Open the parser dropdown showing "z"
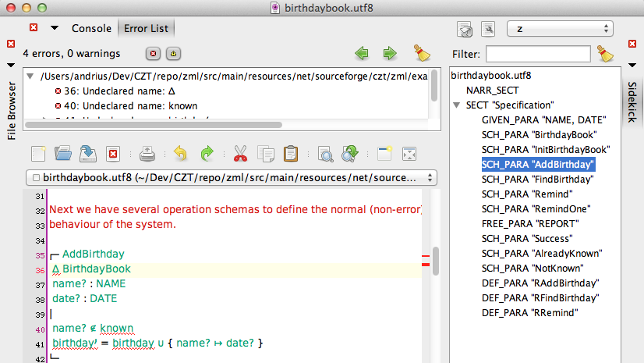Image resolution: width=644 pixels, height=363 pixels. 559,29
